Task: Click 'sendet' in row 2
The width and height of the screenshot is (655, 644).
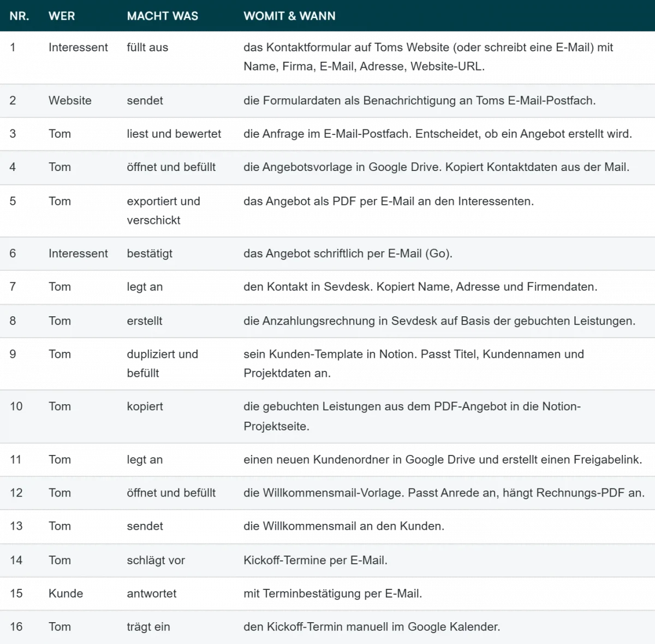Action: pyautogui.click(x=145, y=101)
